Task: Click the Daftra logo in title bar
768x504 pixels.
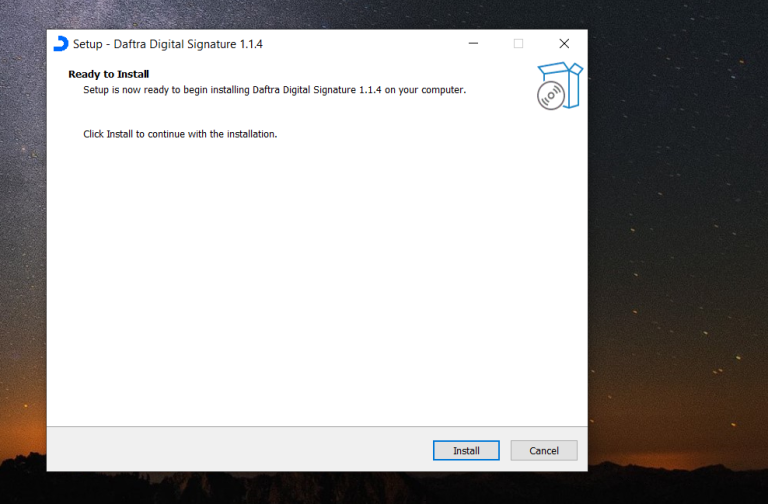Action: click(x=61, y=44)
